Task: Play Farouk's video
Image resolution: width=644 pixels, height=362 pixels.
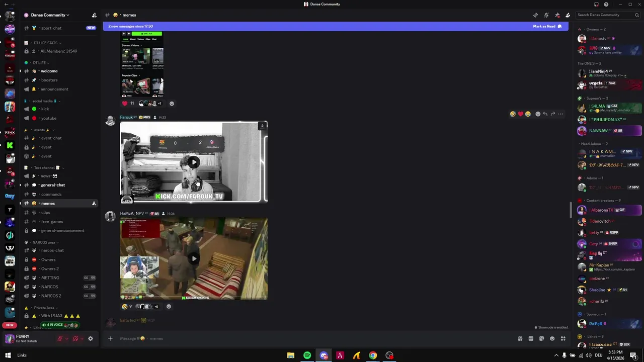Action: coord(194,162)
